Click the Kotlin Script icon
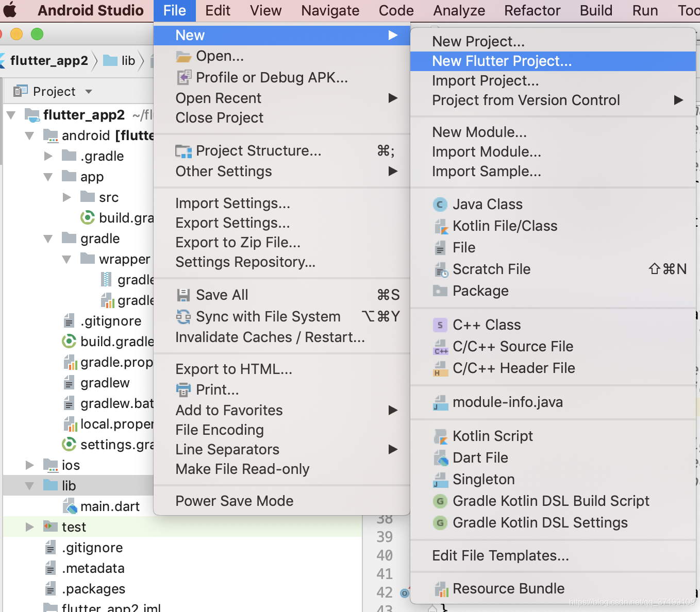 441,436
